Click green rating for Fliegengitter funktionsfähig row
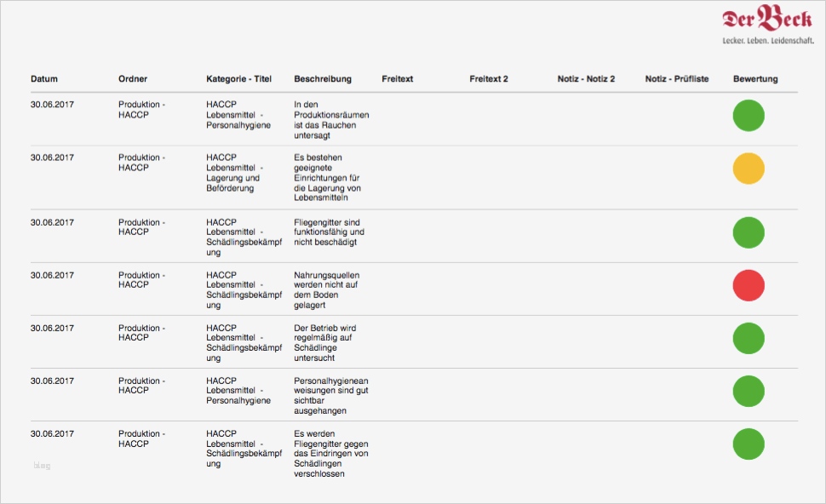Screen dimensions: 826x504 point(749,232)
